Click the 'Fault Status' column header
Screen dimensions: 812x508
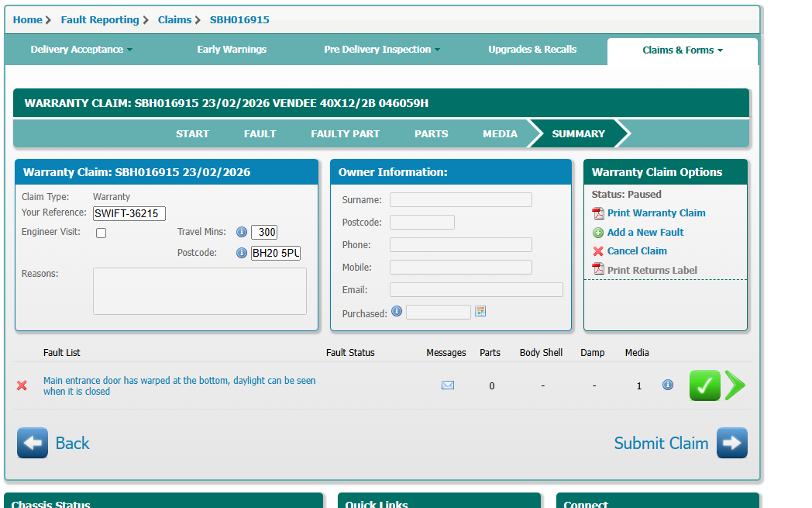click(350, 352)
